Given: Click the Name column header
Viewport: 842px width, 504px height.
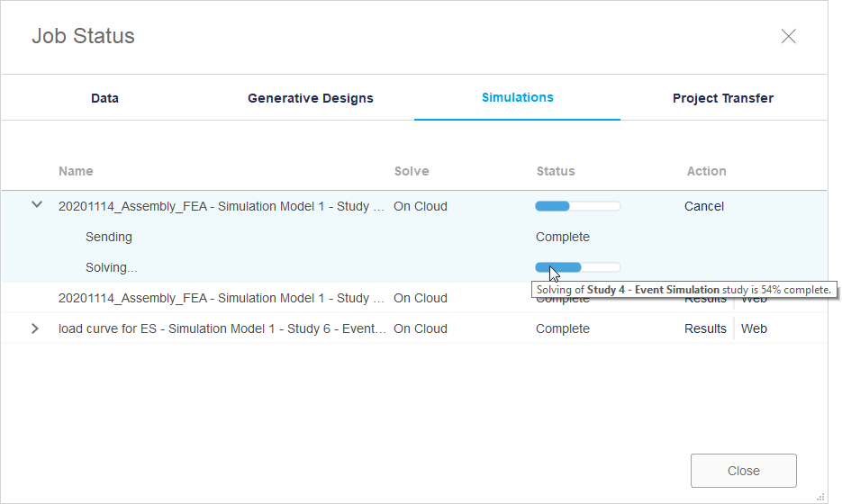Looking at the screenshot, I should 76,171.
